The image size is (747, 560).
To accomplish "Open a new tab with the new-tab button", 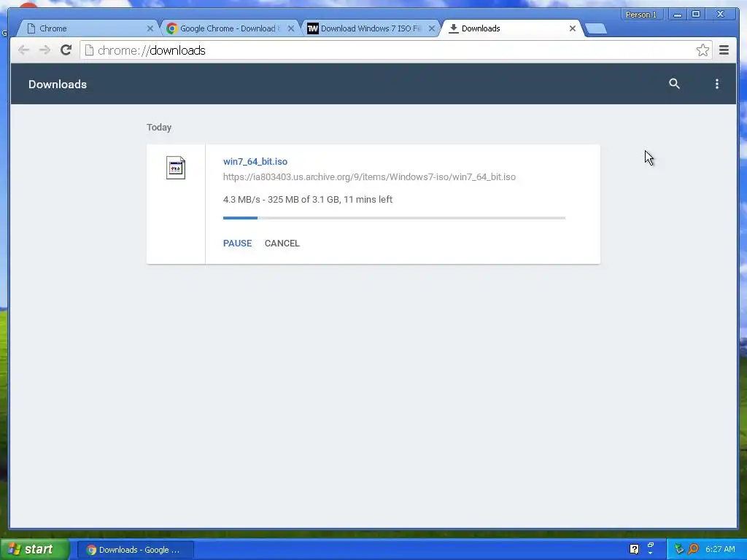I will click(x=595, y=29).
